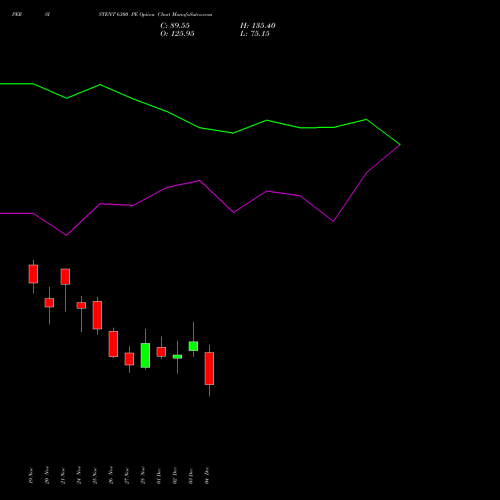Viewport: 500px width, 500px height.
Task: Click the high value H: 135.40
Action: point(258,26)
